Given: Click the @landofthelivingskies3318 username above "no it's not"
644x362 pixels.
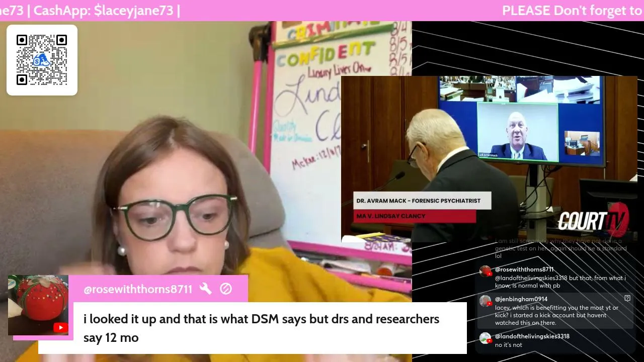Looking at the screenshot, I should coord(532,336).
